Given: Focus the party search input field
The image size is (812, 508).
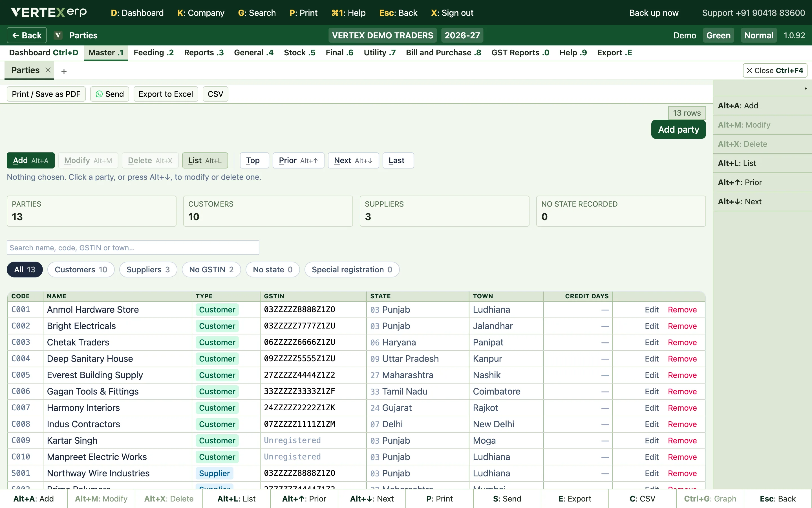Looking at the screenshot, I should [133, 248].
